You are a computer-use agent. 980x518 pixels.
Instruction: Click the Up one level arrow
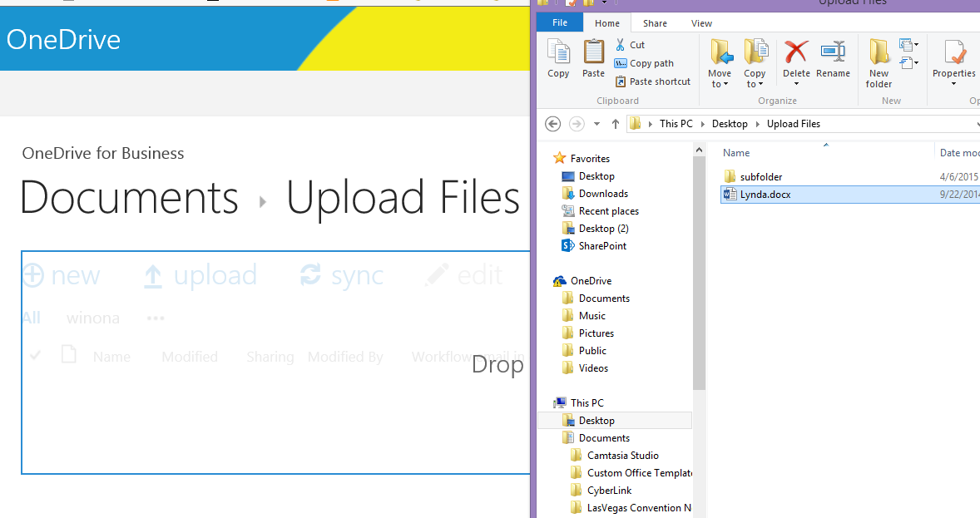(x=616, y=124)
